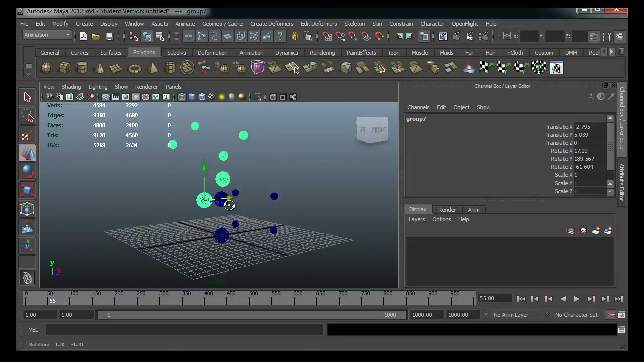This screenshot has width=644, height=362.
Task: Open the Edit Deformers menu
Action: point(318,24)
